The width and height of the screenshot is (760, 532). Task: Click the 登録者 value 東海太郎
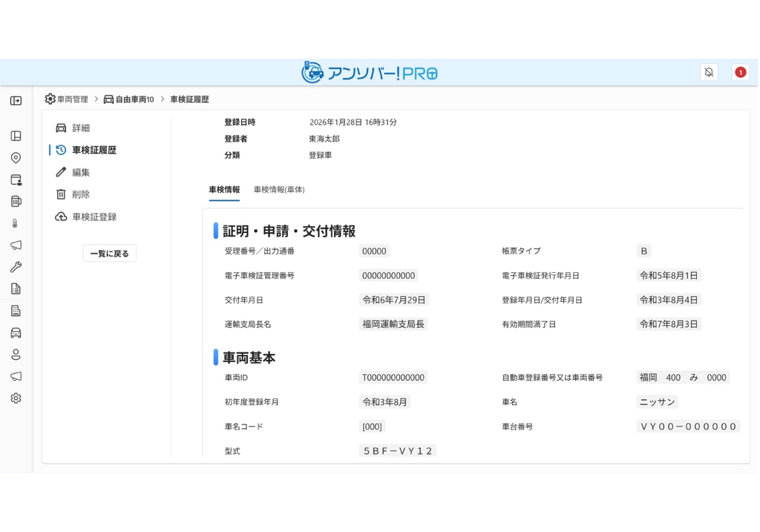pos(324,139)
